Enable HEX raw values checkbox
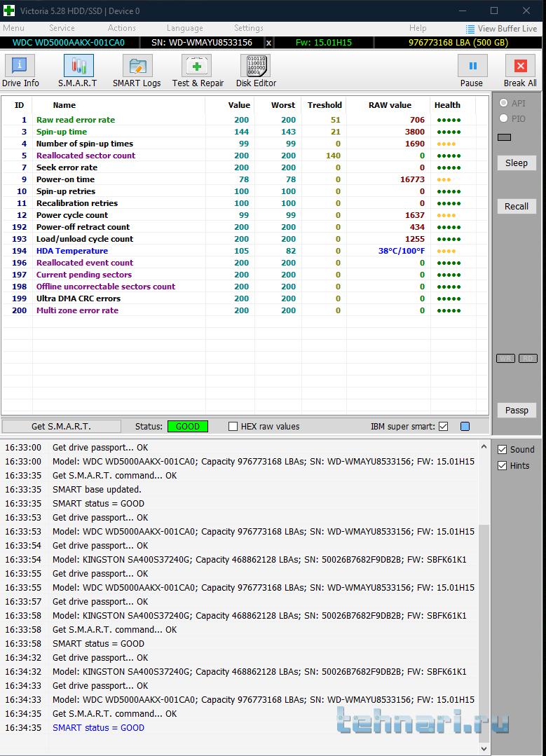Viewport: 546px width, 756px height. (x=233, y=426)
